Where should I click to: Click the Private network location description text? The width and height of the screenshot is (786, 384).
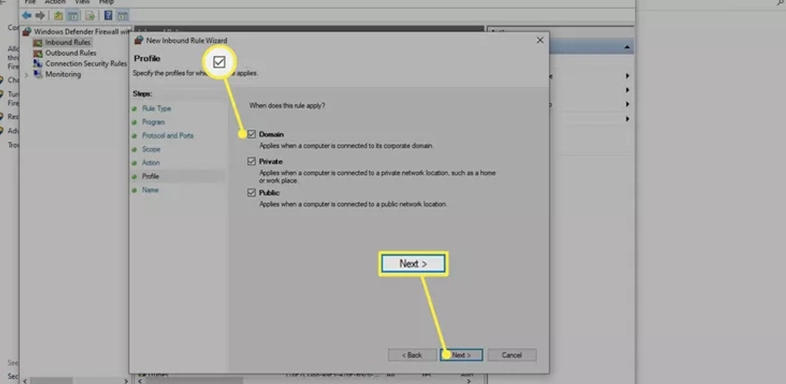point(377,176)
